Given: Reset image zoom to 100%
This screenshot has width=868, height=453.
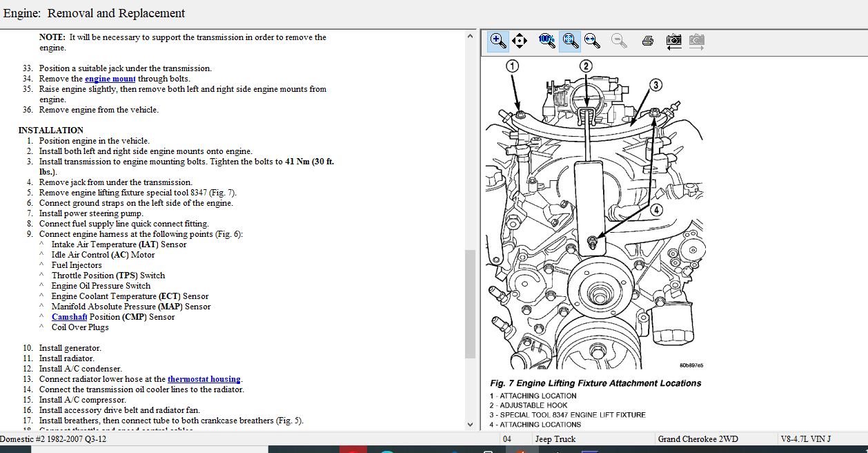Looking at the screenshot, I should click(547, 41).
